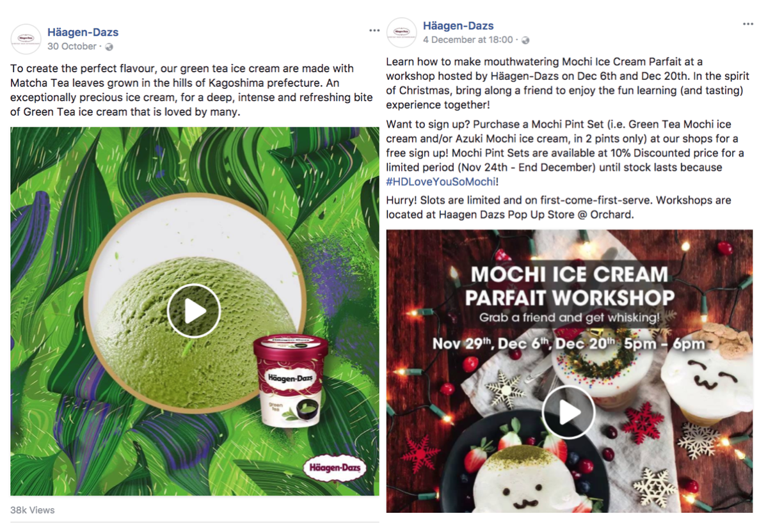Screen dimensions: 766x532
Task: Open Häagen-Dazs page name on right post
Action: pos(458,26)
